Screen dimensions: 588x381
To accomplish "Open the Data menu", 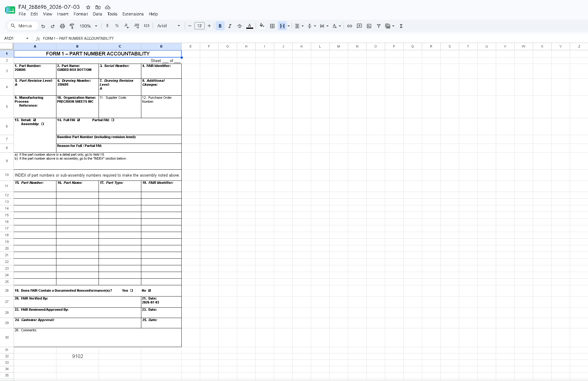I will pyautogui.click(x=97, y=14).
